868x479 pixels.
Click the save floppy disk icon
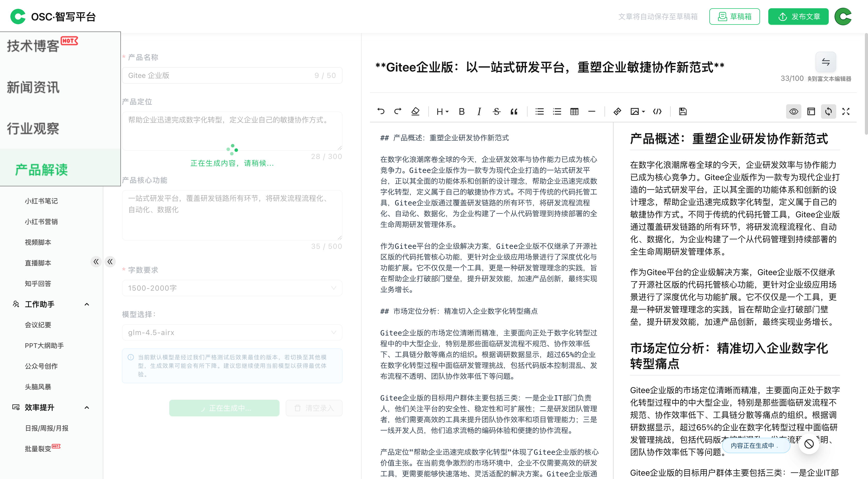[683, 111]
